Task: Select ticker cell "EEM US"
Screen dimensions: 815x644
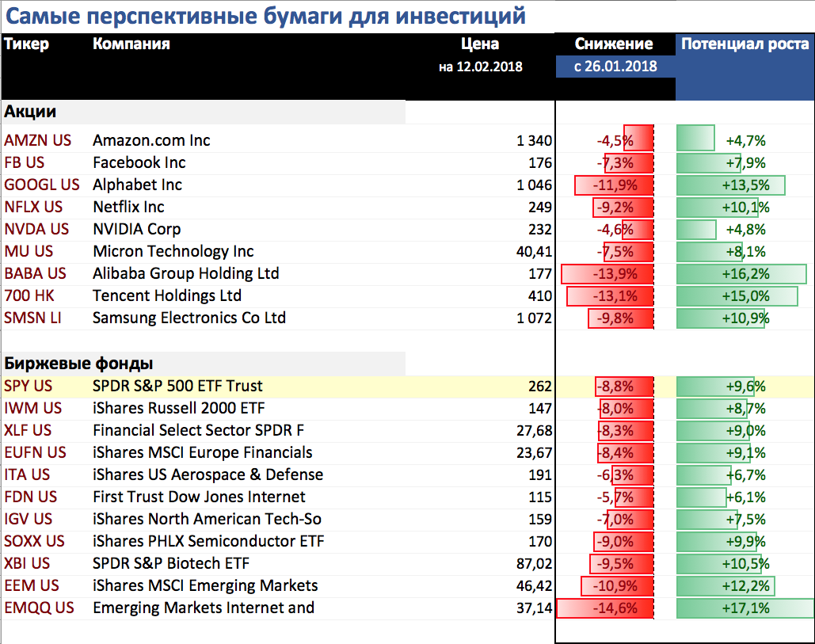Action: pos(32,585)
